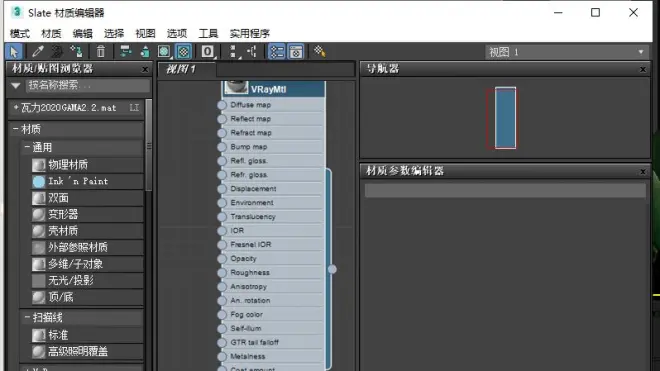Expand the 瓦力2020GAMA2.2.mat library
This screenshot has height=371, width=660.
(x=16, y=107)
